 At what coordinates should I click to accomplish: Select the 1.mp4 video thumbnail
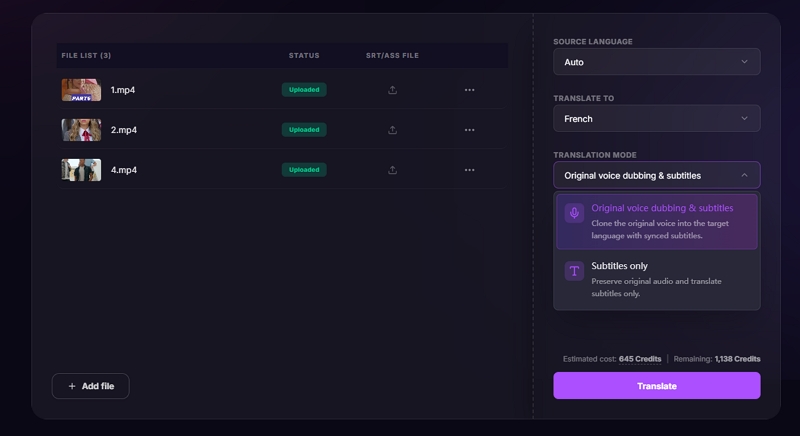point(81,90)
